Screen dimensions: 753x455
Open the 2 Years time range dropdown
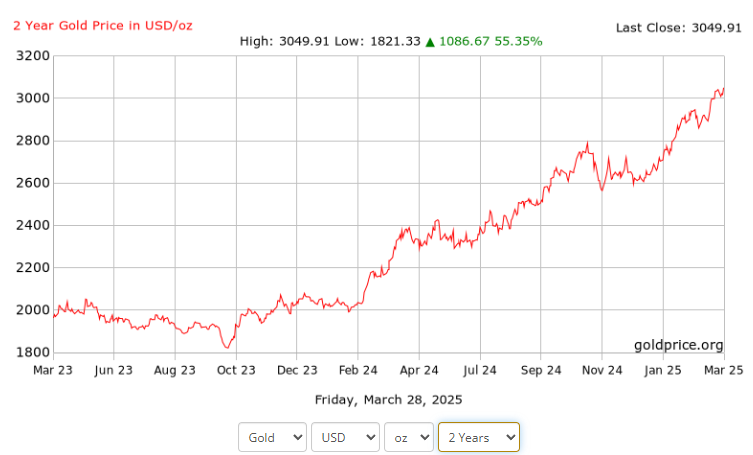point(478,437)
